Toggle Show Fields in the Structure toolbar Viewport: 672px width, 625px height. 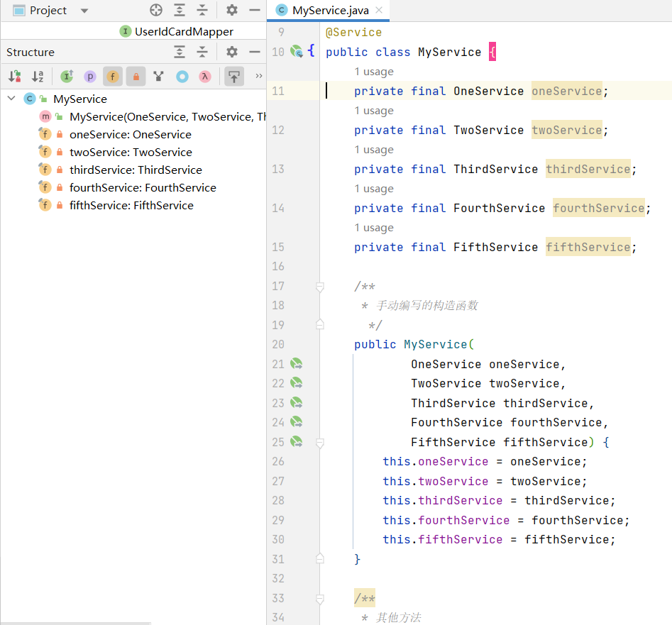click(x=112, y=76)
